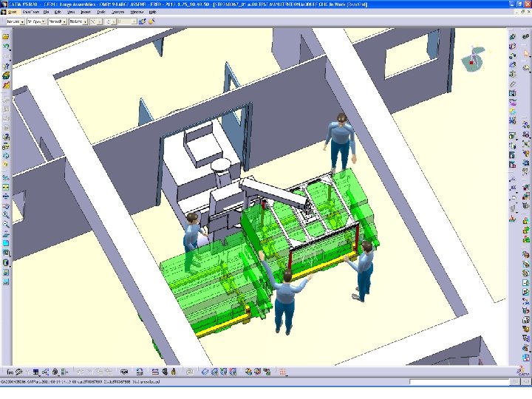This screenshot has width=532, height=399.
Task: Open the View menu
Action: point(71,12)
